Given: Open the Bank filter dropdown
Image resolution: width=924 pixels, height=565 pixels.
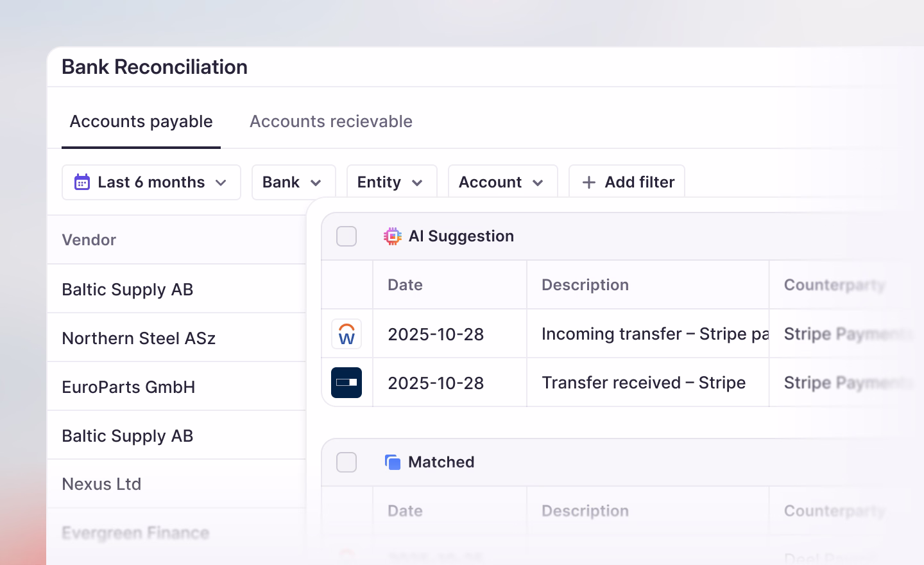Looking at the screenshot, I should click(x=294, y=182).
